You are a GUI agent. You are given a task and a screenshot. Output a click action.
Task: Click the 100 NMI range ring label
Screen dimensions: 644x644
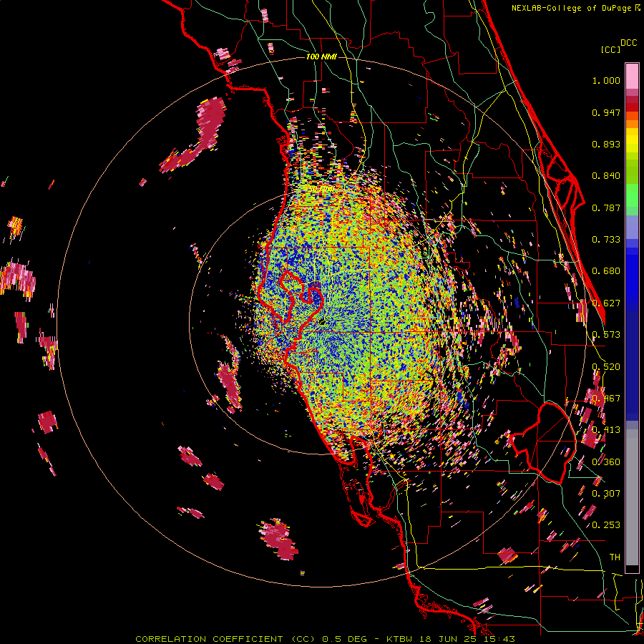point(321,57)
